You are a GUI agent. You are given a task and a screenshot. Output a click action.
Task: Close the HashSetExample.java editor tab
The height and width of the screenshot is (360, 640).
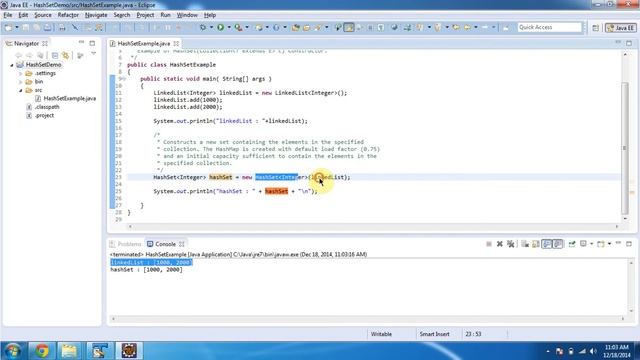pos(176,43)
